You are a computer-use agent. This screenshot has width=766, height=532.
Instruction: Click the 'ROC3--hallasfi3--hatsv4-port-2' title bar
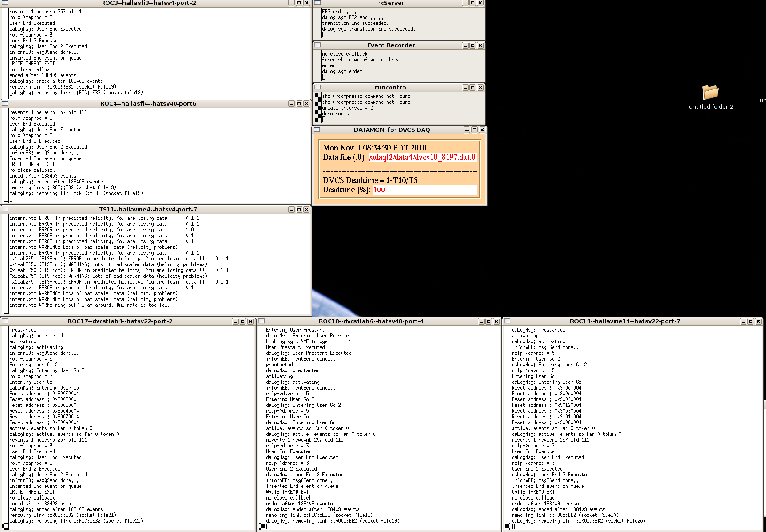[148, 3]
